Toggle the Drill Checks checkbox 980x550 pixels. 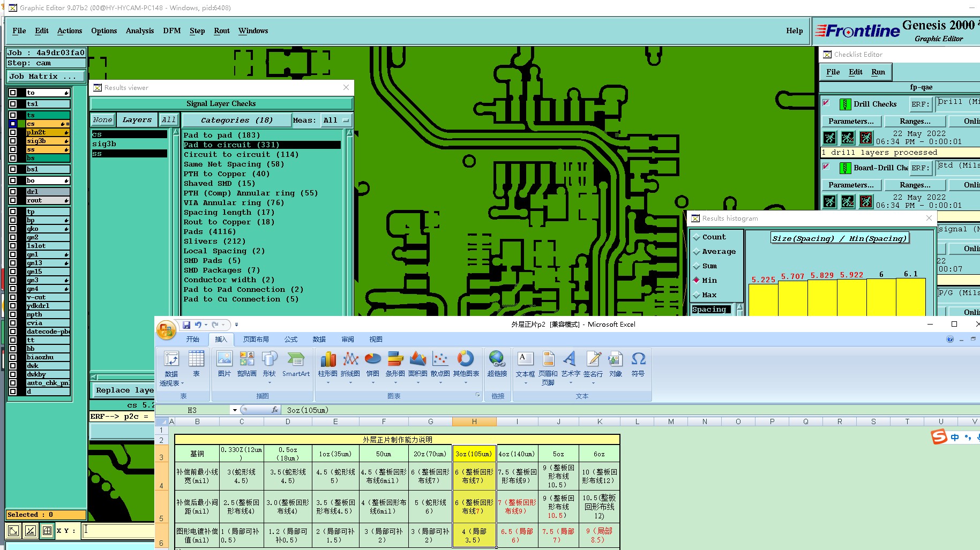pyautogui.click(x=826, y=103)
